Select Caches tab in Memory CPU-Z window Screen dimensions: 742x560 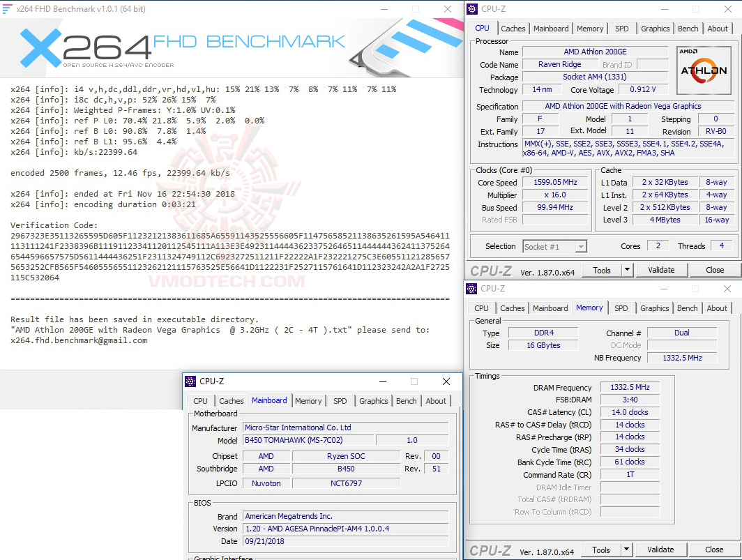[x=513, y=308]
